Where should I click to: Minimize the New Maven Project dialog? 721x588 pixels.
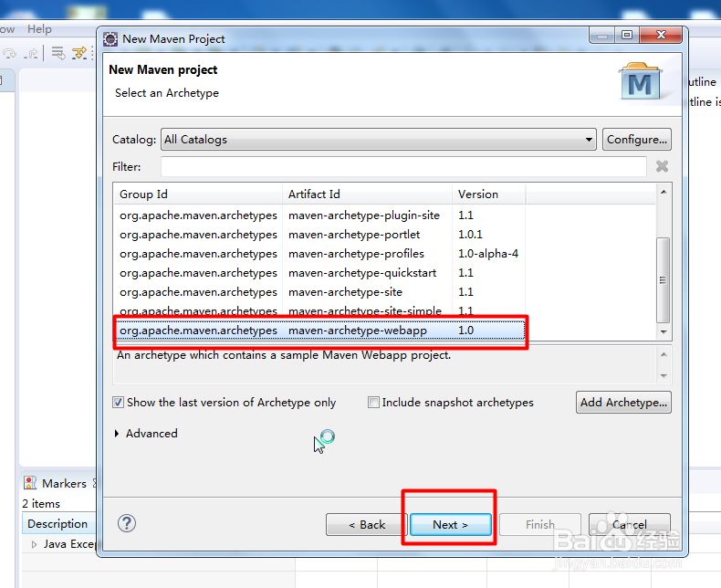602,35
